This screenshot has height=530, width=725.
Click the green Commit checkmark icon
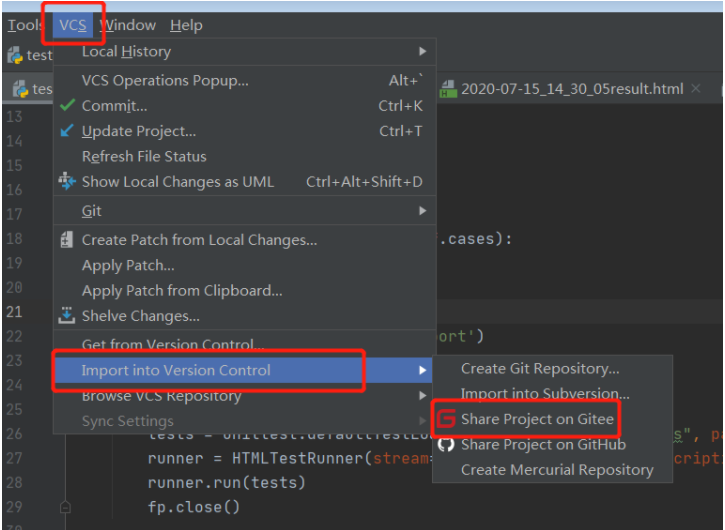68,105
